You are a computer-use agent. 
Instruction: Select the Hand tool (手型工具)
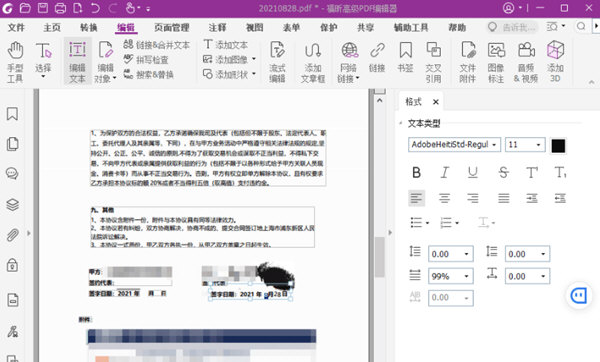(15, 62)
